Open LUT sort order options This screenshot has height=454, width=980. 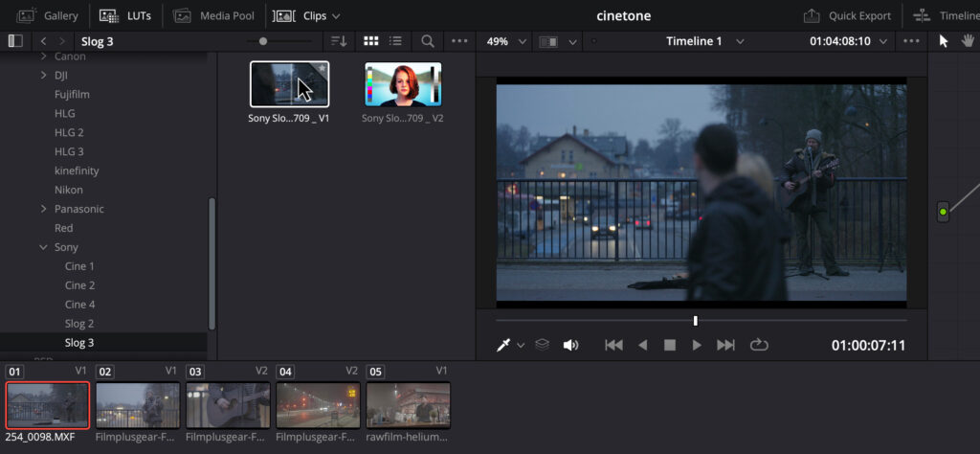(338, 41)
